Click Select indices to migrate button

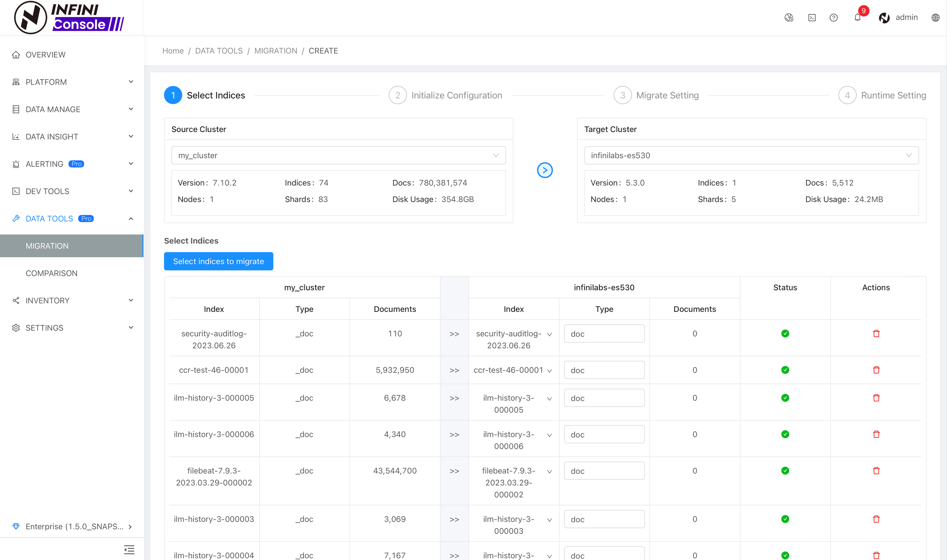pyautogui.click(x=218, y=261)
